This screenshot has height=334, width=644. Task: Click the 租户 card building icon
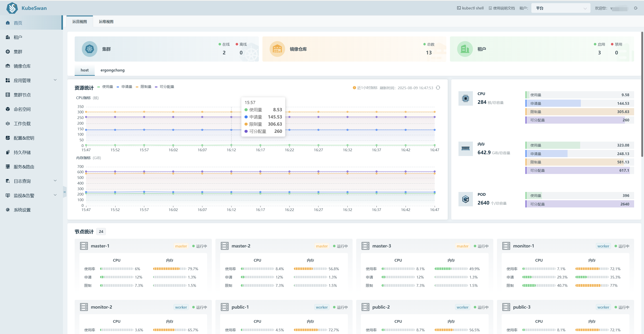(465, 49)
